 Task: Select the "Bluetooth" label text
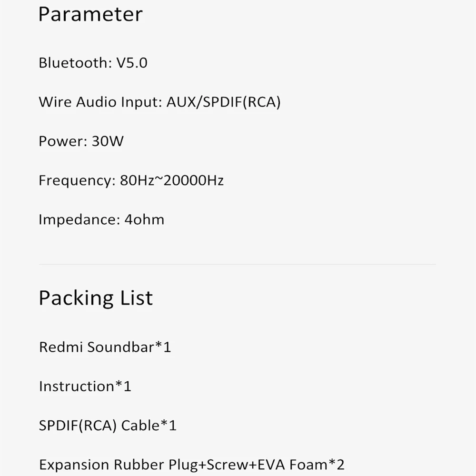tap(74, 63)
